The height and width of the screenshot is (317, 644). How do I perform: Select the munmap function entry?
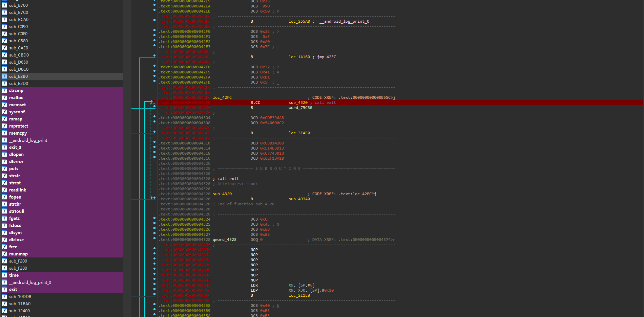(x=19, y=254)
